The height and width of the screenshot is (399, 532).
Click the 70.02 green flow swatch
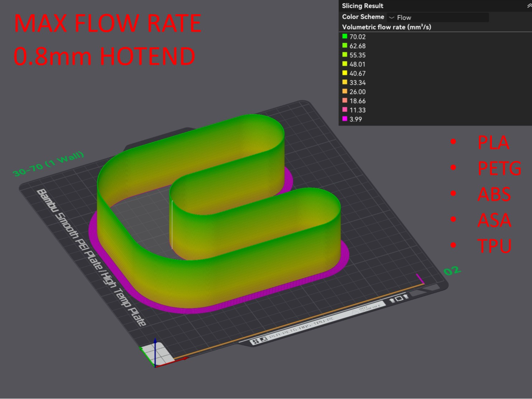click(344, 36)
